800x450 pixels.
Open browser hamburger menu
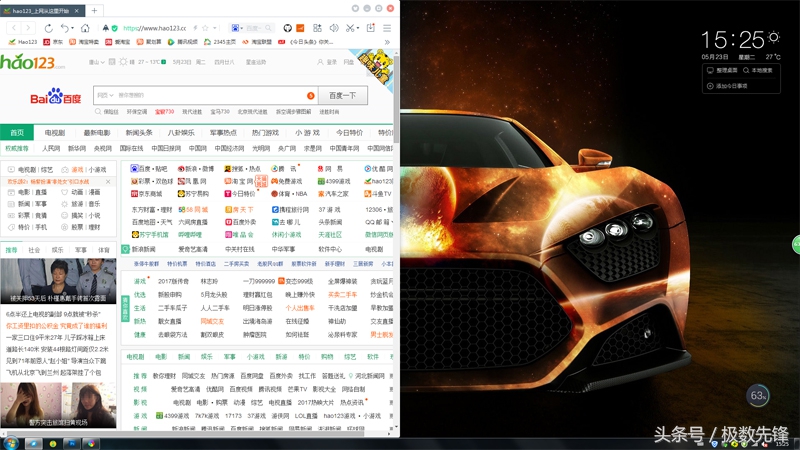tap(387, 28)
